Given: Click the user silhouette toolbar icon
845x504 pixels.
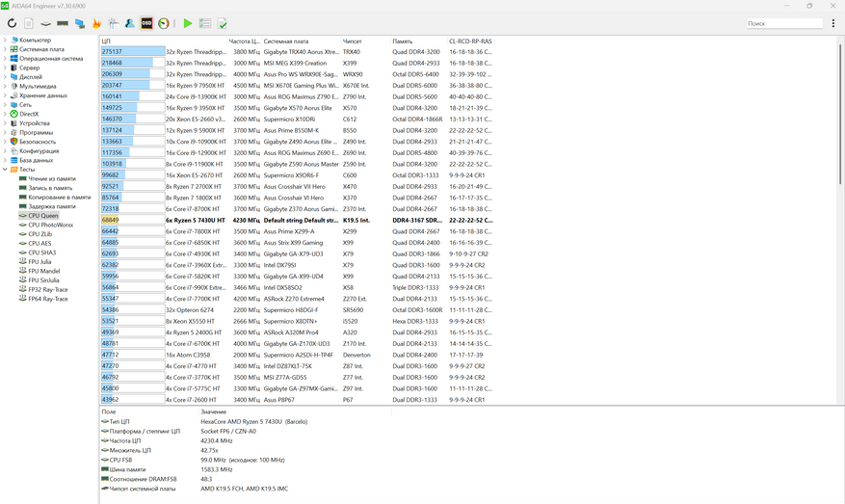Looking at the screenshot, I should 130,23.
